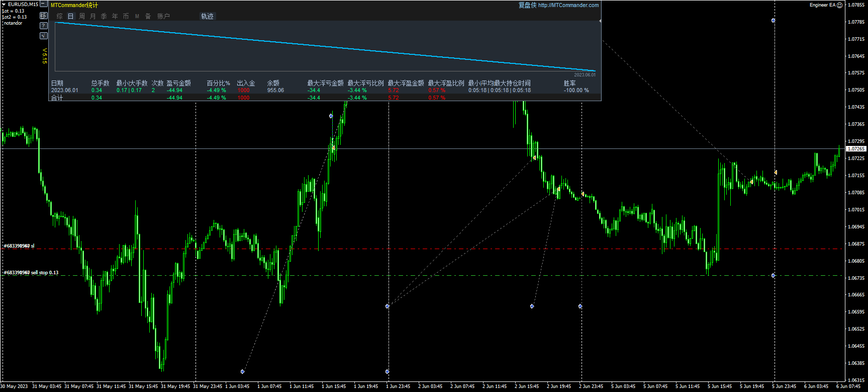
Task: Switch to the 账户 account tab
Action: click(x=163, y=16)
